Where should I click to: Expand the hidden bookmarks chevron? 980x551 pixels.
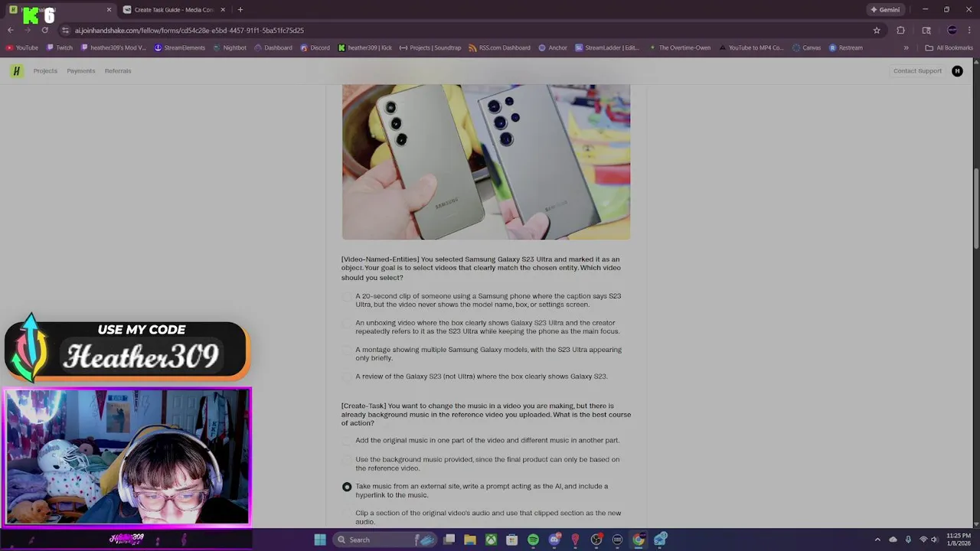coord(906,47)
